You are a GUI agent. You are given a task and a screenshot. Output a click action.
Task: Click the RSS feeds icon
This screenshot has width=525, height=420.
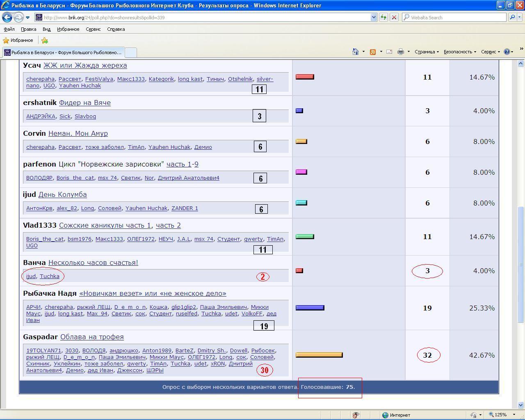[373, 52]
